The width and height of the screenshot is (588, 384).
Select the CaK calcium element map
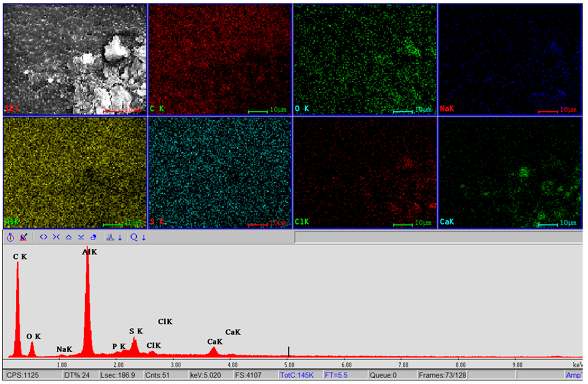pyautogui.click(x=510, y=173)
